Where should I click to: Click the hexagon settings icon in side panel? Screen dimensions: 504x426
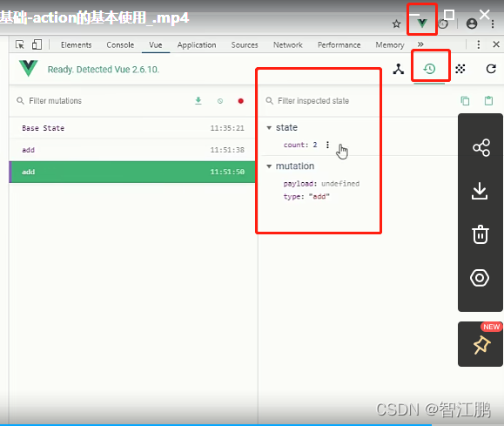tap(480, 278)
